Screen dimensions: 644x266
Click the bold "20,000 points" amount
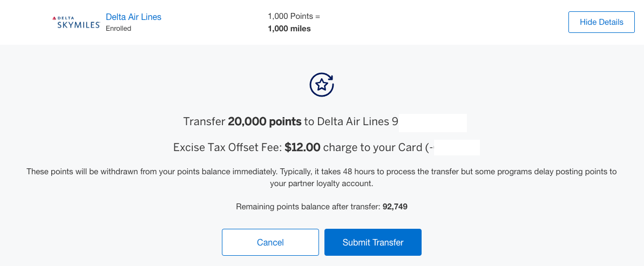pyautogui.click(x=265, y=121)
